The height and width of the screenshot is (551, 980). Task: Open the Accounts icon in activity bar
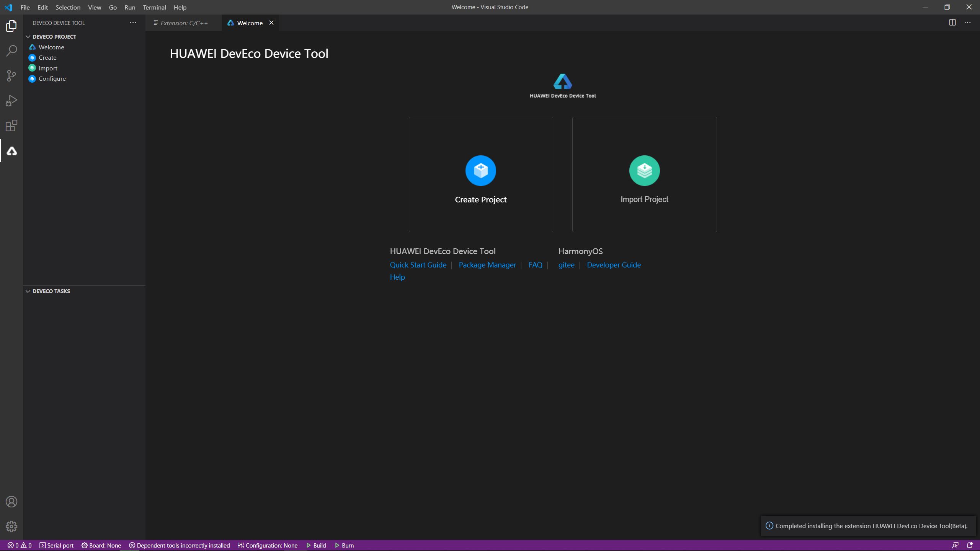pos(11,502)
